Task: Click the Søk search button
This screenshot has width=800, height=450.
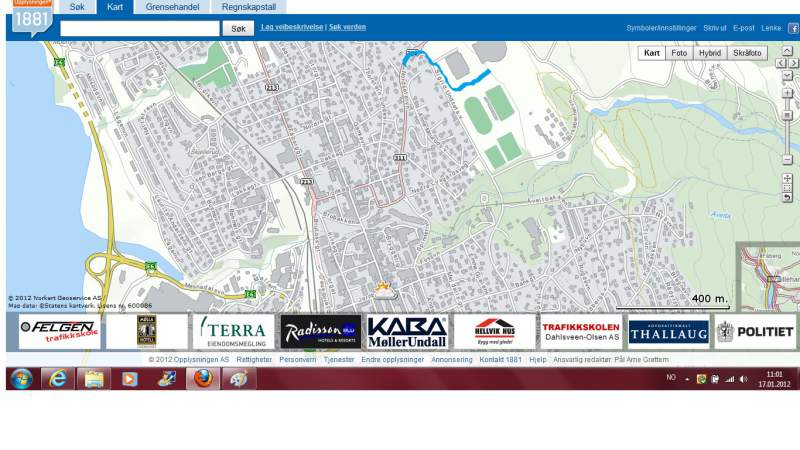Action: click(238, 29)
